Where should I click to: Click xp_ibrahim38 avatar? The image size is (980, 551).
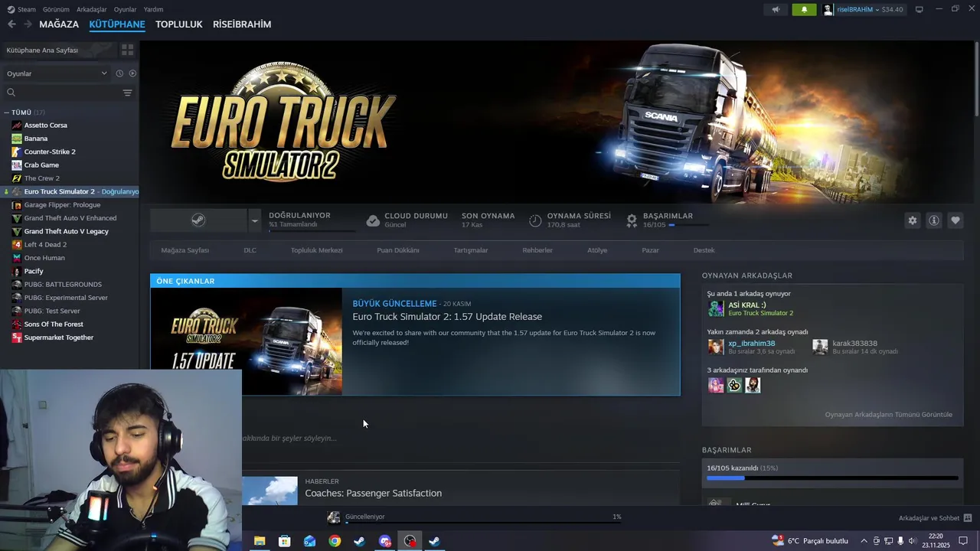[716, 347]
